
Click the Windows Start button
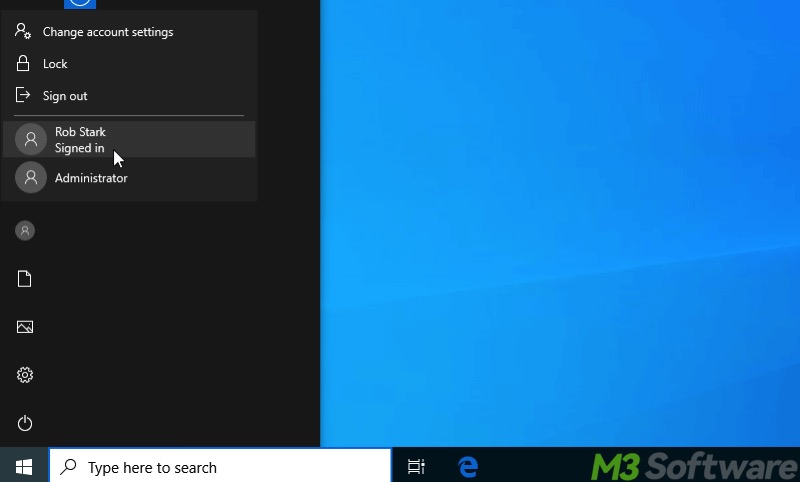click(24, 466)
